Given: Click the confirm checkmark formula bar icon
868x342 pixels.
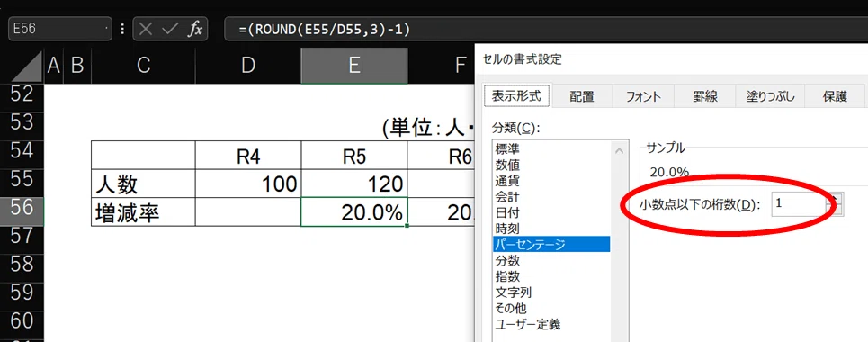Looking at the screenshot, I should pos(169,29).
